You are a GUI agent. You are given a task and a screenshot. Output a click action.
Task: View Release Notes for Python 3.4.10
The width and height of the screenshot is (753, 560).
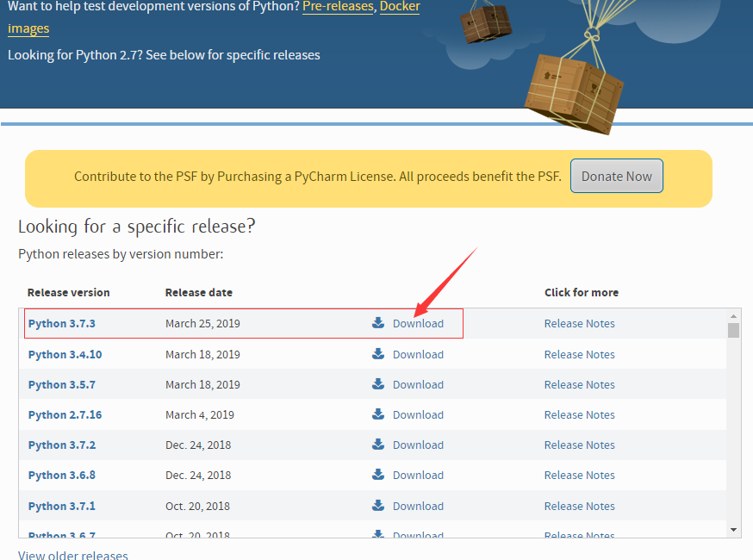[580, 354]
